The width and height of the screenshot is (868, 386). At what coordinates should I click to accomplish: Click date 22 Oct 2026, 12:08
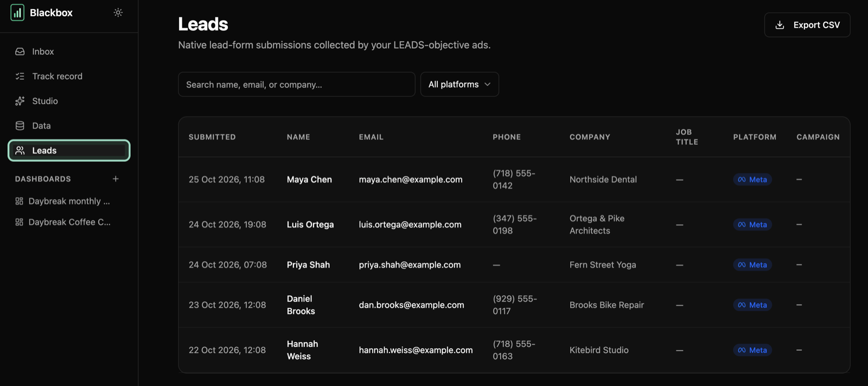pos(227,350)
